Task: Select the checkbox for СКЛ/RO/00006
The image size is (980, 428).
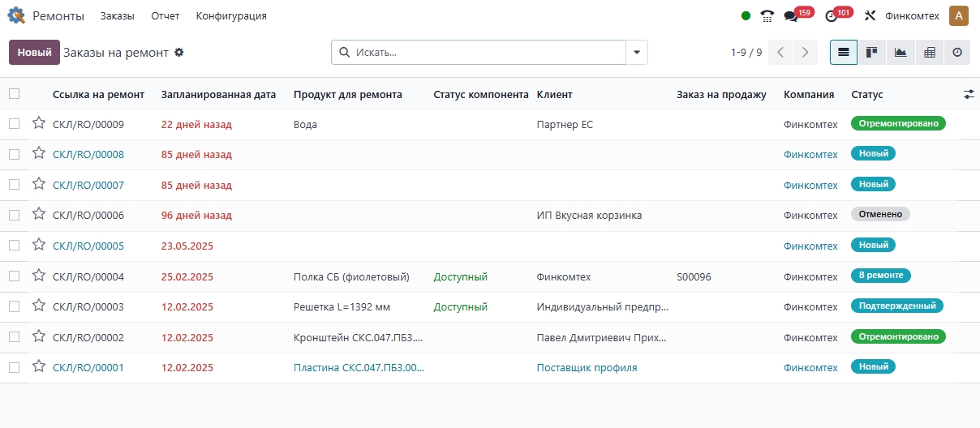Action: point(14,215)
